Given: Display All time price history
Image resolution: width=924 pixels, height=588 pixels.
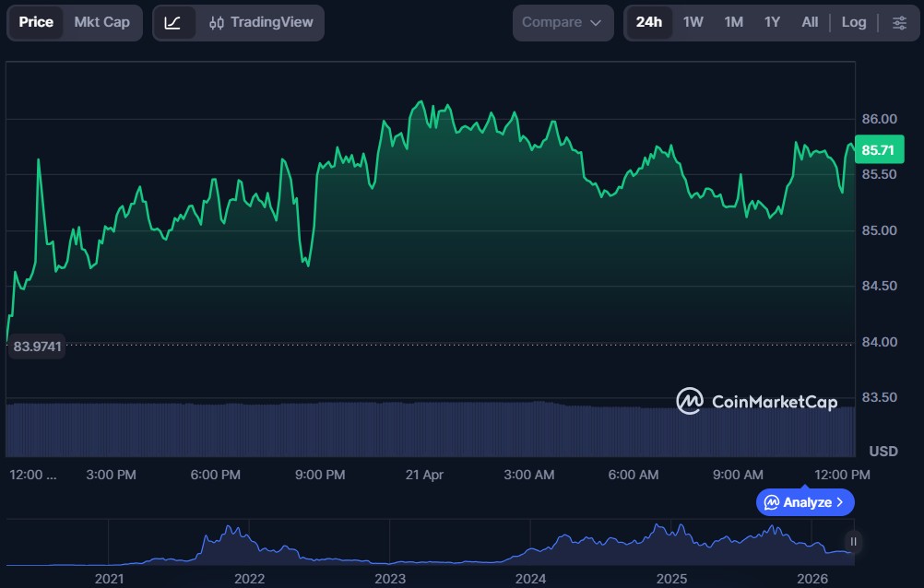Looking at the screenshot, I should [x=810, y=22].
